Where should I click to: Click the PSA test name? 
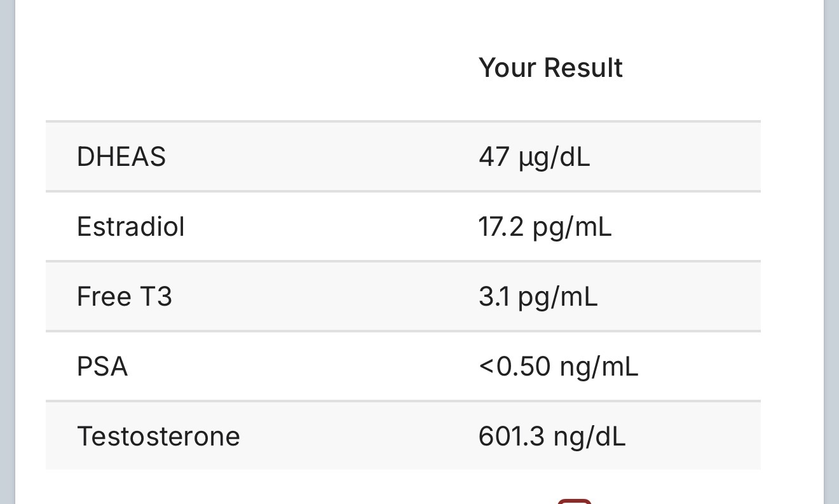tap(102, 367)
